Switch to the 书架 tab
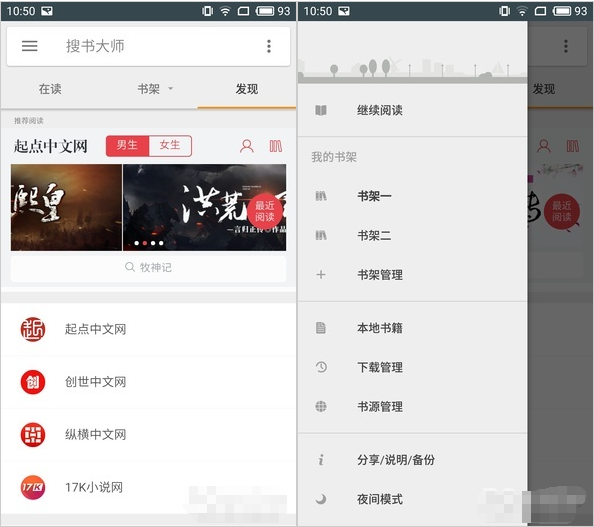 148,89
